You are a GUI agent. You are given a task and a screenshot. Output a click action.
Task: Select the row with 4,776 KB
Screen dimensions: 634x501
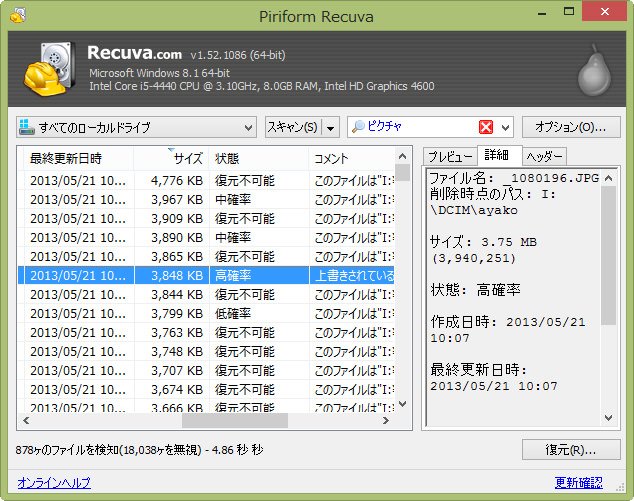[x=206, y=180]
